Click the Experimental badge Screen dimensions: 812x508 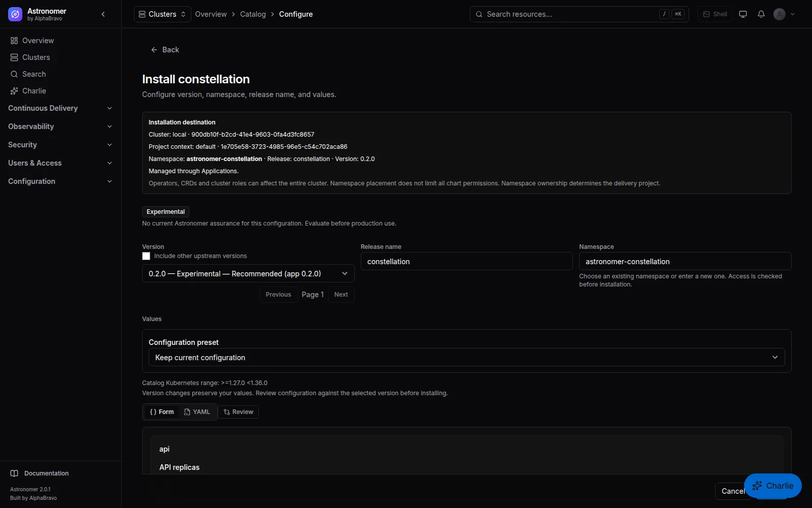click(165, 212)
